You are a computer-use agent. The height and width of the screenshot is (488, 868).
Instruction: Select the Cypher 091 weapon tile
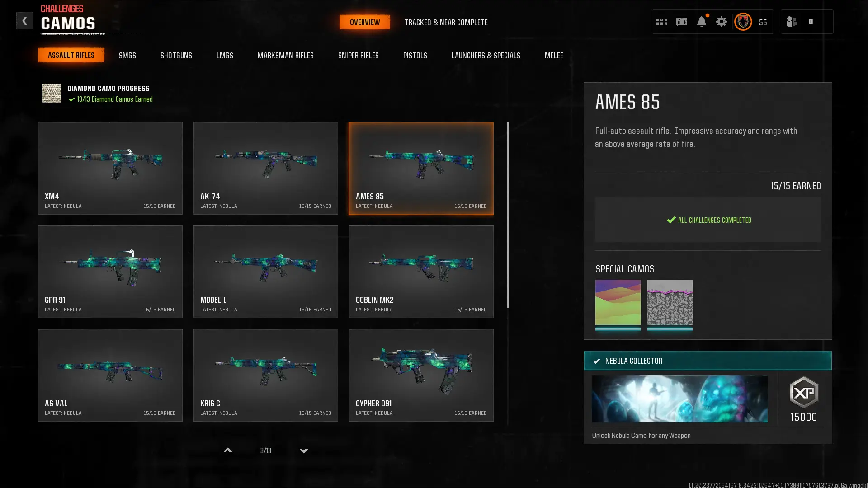point(421,375)
